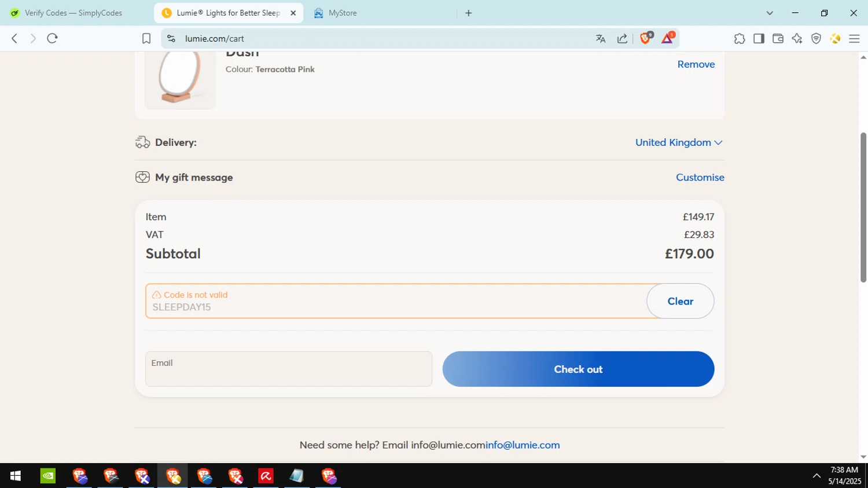Bookmark this page with the bookmark icon
The image size is (868, 488).
pyautogui.click(x=146, y=38)
